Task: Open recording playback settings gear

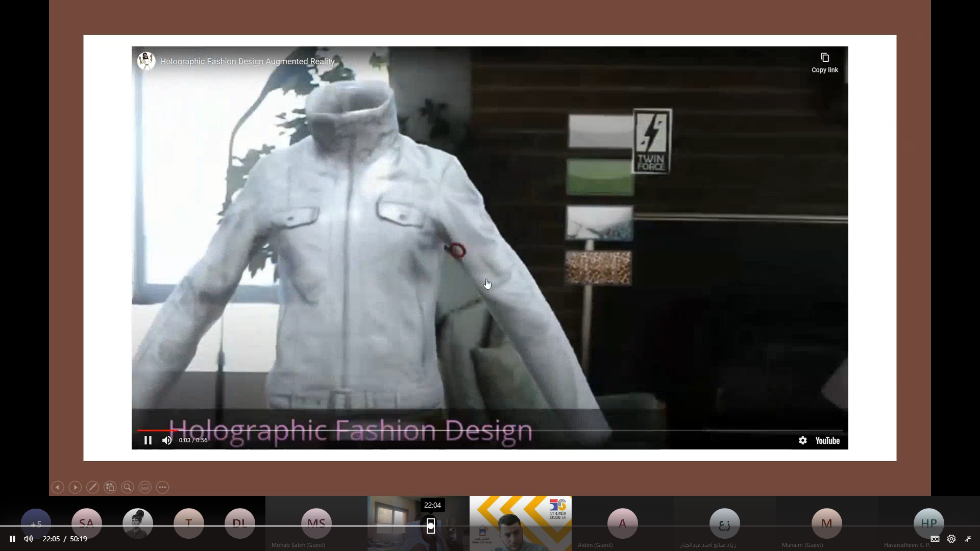Action: pyautogui.click(x=951, y=539)
